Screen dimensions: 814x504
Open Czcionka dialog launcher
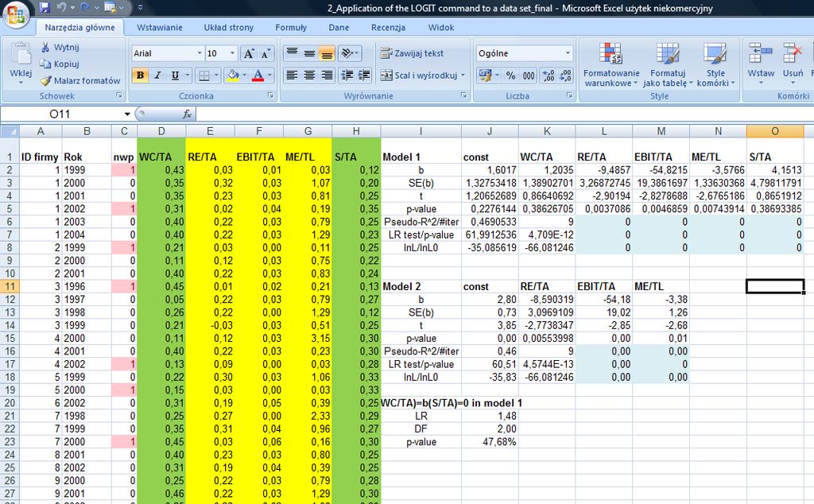[270, 95]
